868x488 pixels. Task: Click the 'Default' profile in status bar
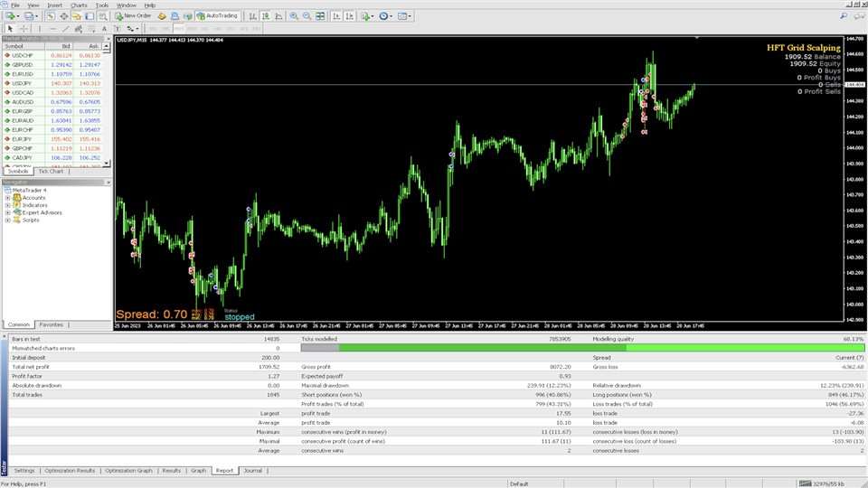pos(519,484)
